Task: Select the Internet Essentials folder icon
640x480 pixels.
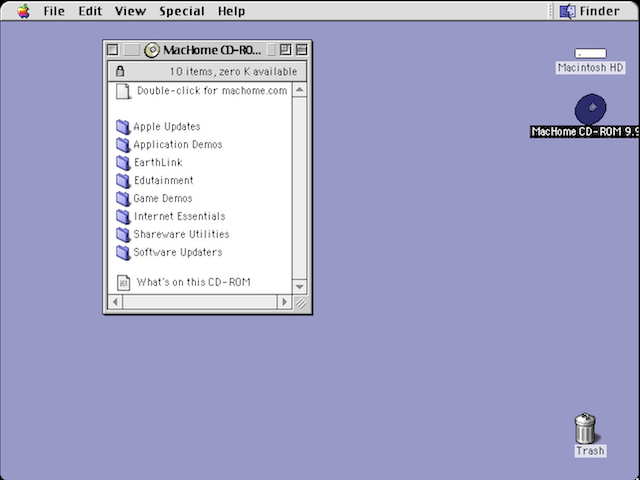Action: click(x=123, y=216)
